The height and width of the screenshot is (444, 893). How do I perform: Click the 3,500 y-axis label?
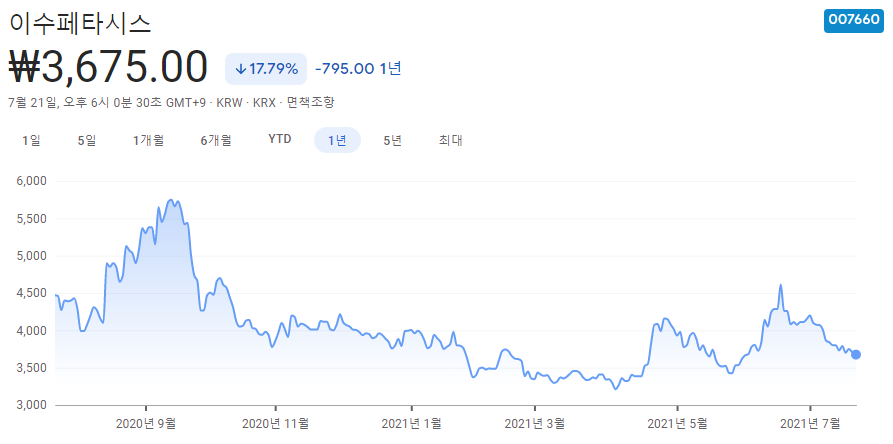coord(32,368)
